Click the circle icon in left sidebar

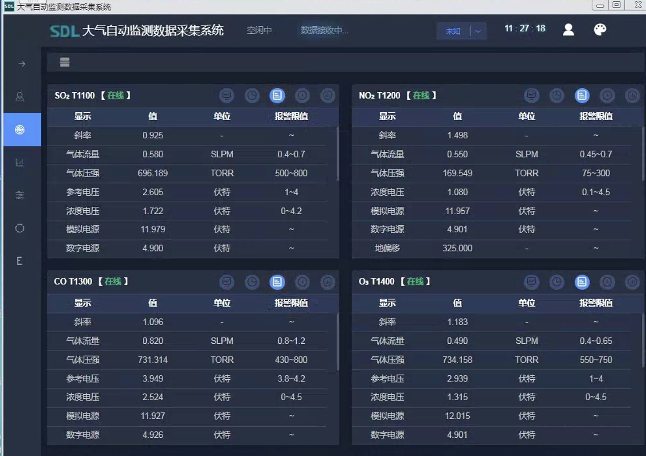pos(20,228)
